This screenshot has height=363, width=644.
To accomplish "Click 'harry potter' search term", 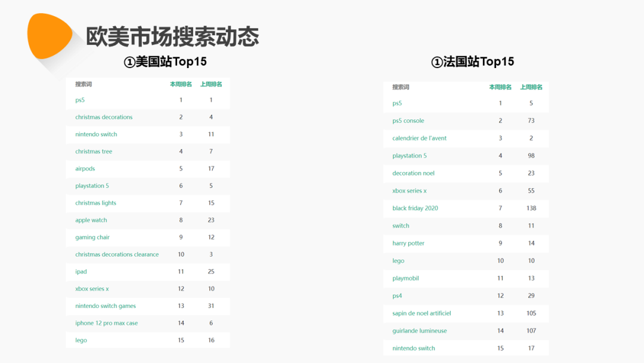I will (x=408, y=244).
